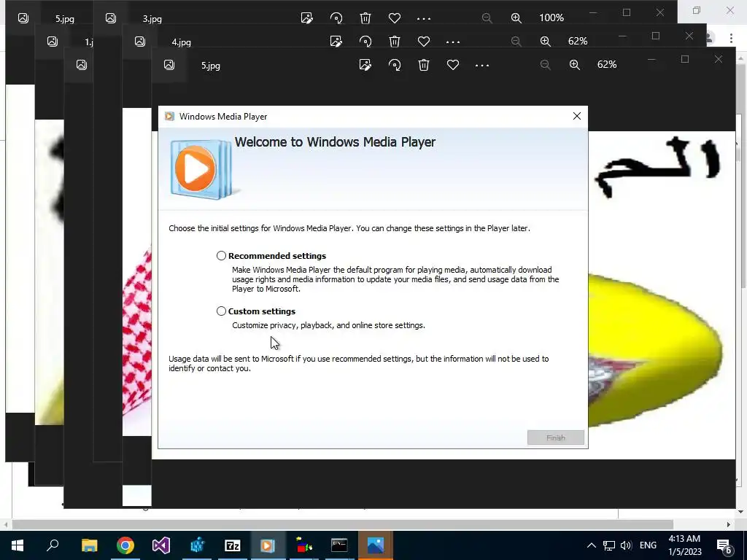Open See more menu in 4.jpg window

453,42
